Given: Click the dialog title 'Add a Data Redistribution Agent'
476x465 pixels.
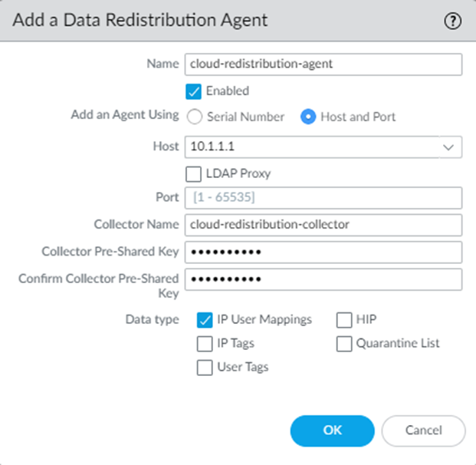Looking at the screenshot, I should [141, 21].
